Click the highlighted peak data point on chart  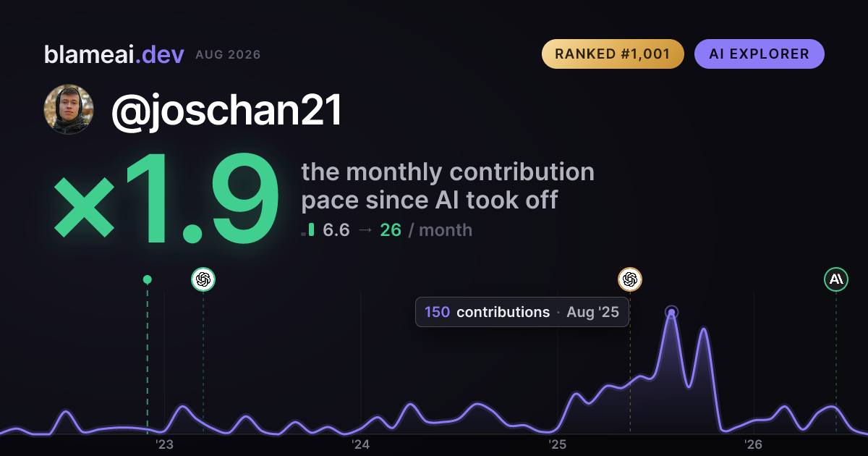tap(671, 313)
